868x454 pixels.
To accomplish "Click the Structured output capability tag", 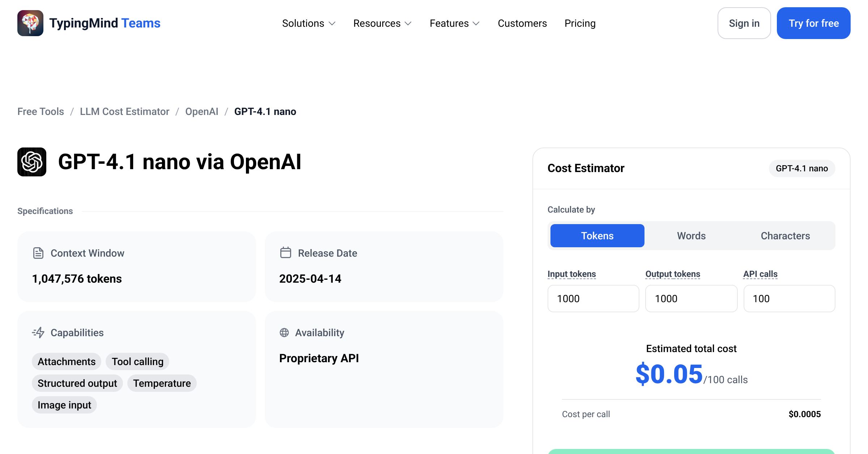I will tap(77, 383).
